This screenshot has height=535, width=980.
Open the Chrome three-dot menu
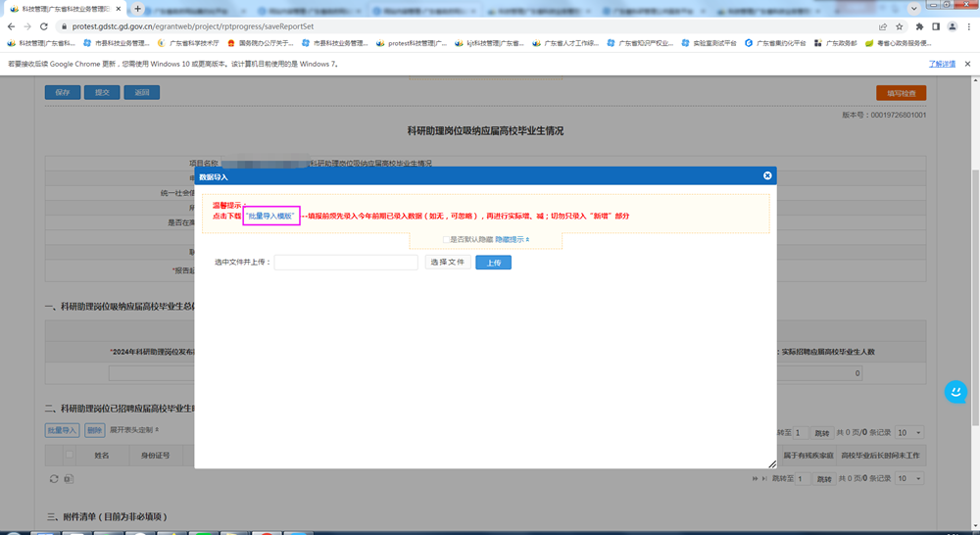point(969,26)
